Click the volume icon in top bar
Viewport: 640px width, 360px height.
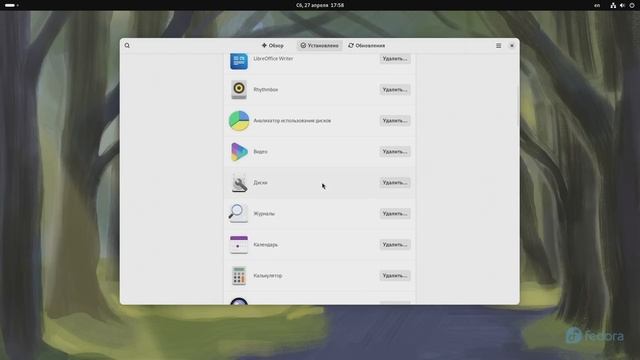click(622, 5)
